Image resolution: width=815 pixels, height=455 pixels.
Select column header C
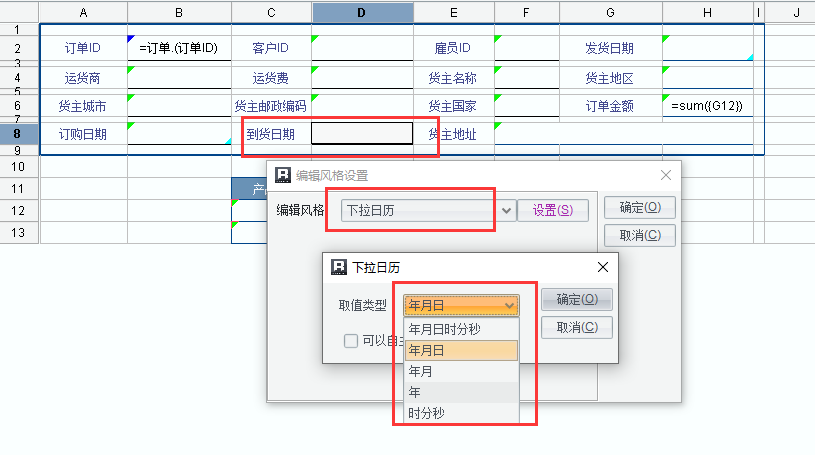[x=271, y=12]
